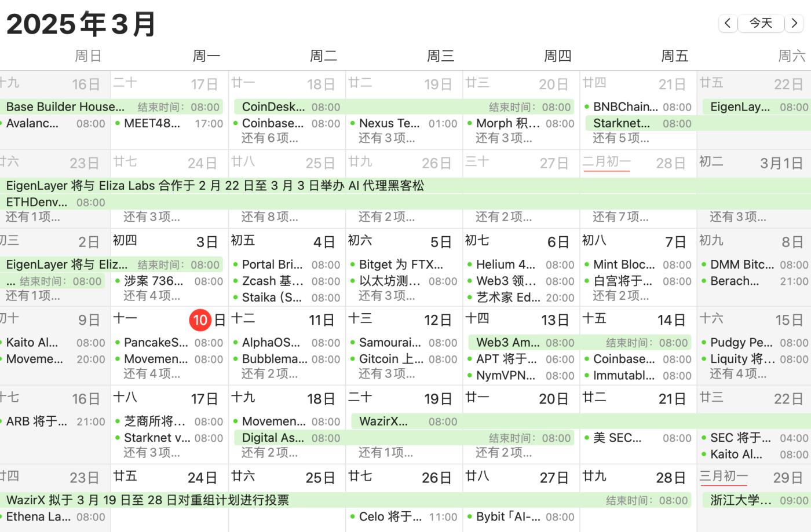Open the EigenLayer AI 代理黑客松 multi-day event
This screenshot has height=532, width=811.
215,186
